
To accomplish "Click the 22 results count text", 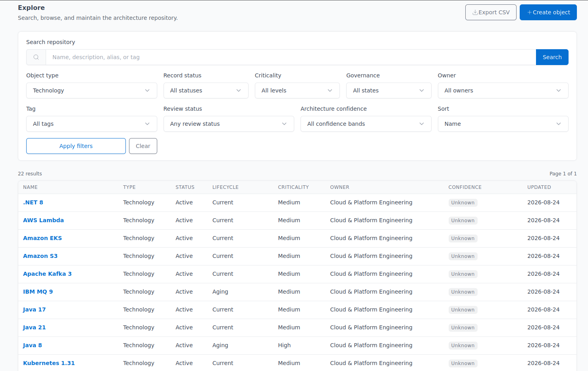I will (30, 174).
